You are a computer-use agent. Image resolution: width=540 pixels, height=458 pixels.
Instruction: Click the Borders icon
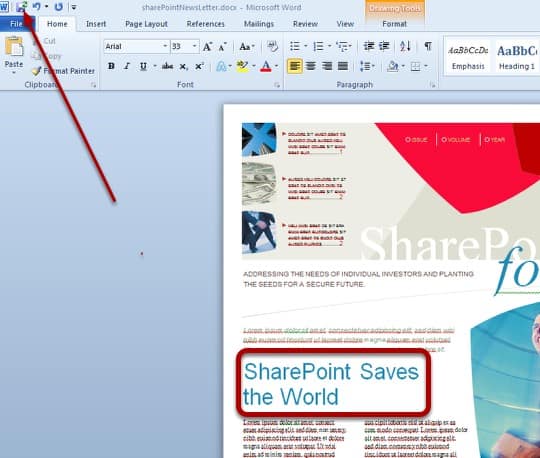pos(416,66)
